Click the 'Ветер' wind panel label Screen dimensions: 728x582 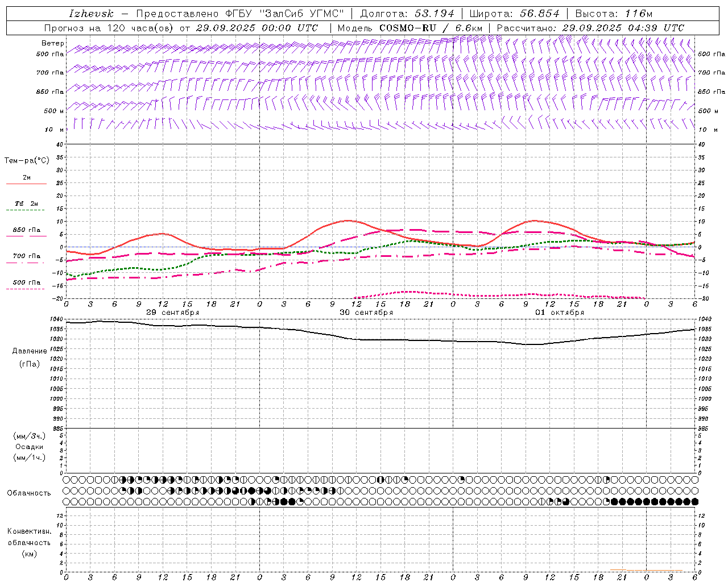click(x=52, y=43)
